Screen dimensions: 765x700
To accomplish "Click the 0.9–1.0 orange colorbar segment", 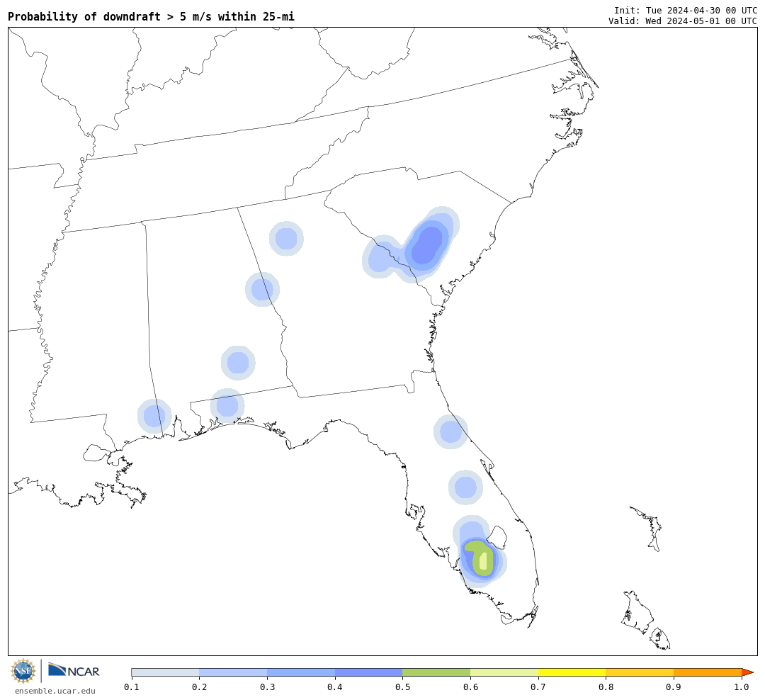I will click(x=708, y=672).
